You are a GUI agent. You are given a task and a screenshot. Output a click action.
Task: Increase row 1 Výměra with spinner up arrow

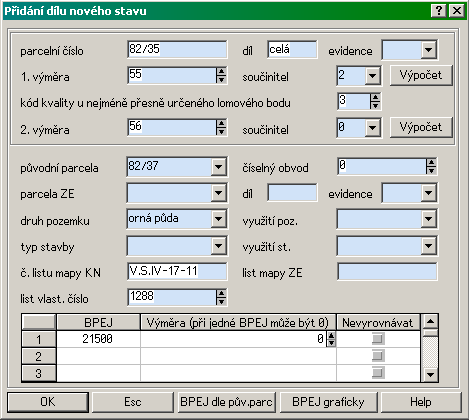[x=331, y=335]
